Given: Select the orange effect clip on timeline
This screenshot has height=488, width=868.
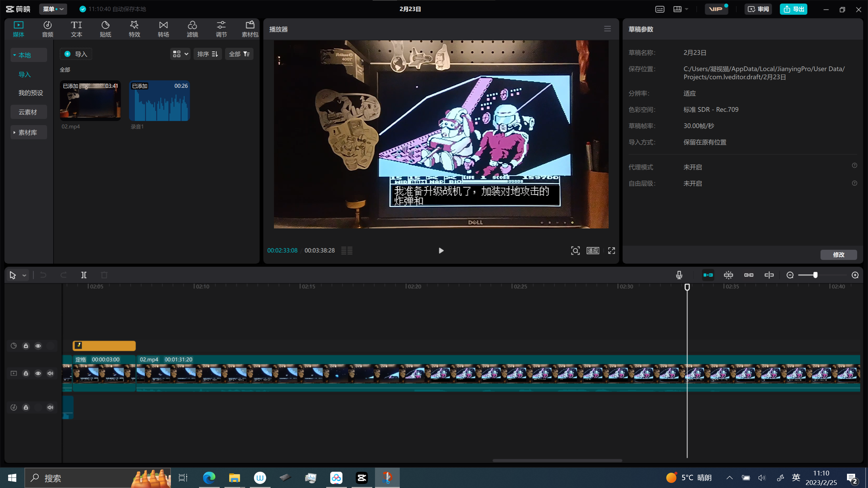Looking at the screenshot, I should point(104,346).
